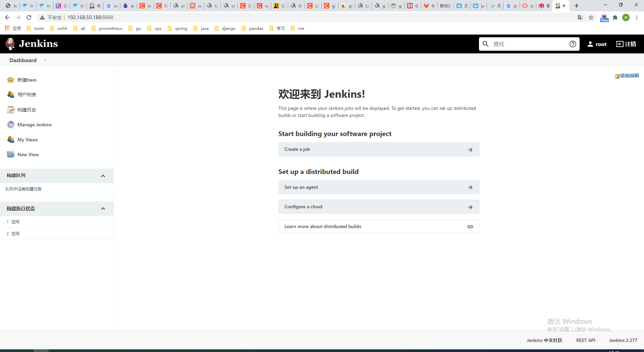Click the 注销 logout link
Screen dimensions: 644x352
click(x=631, y=44)
